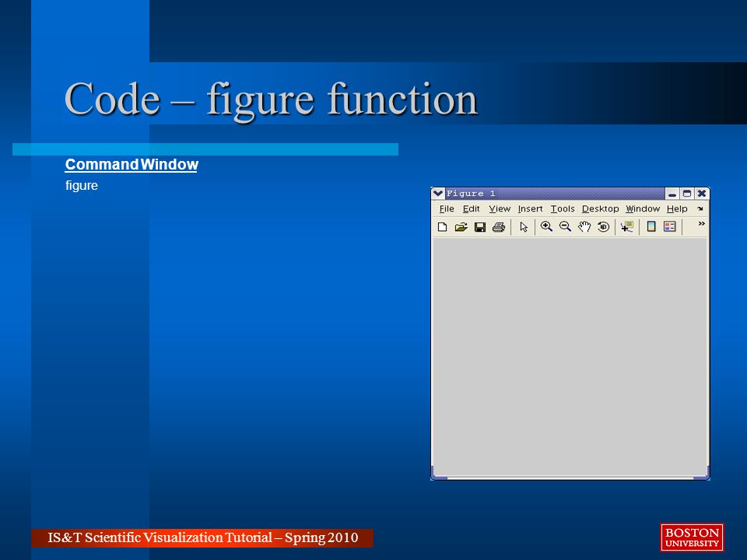Open the Help menu
Screen dimensions: 747x560
(677, 208)
